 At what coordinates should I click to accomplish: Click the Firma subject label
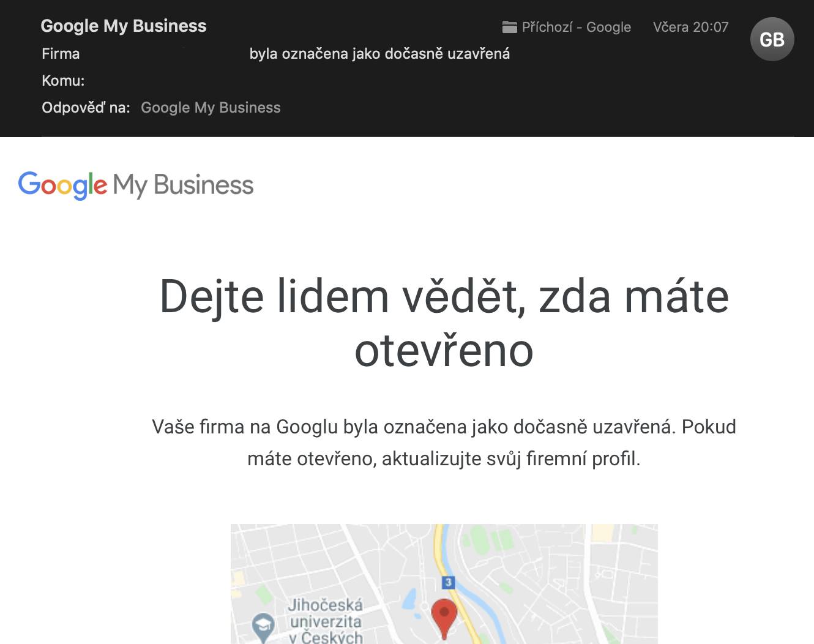point(61,54)
